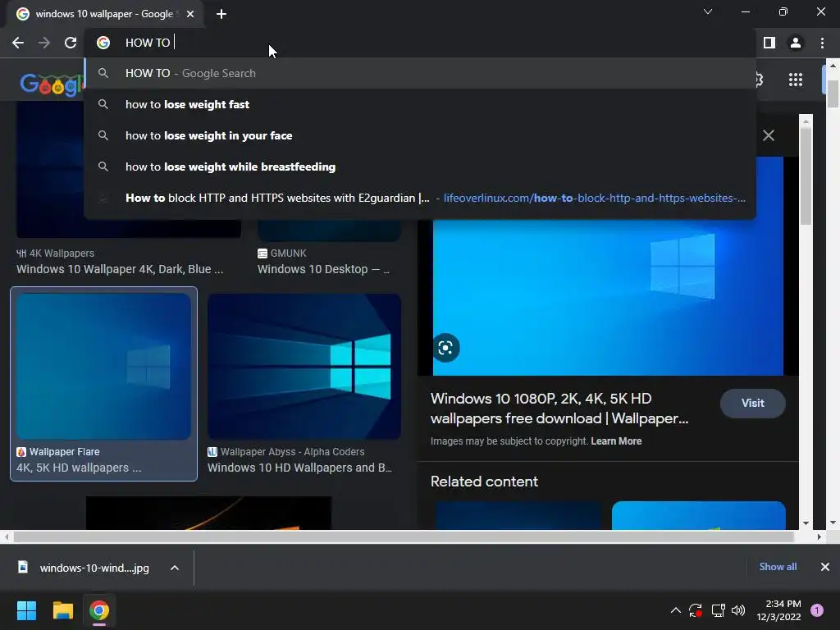Click the volume speaker tray icon
The height and width of the screenshot is (630, 840).
(738, 610)
